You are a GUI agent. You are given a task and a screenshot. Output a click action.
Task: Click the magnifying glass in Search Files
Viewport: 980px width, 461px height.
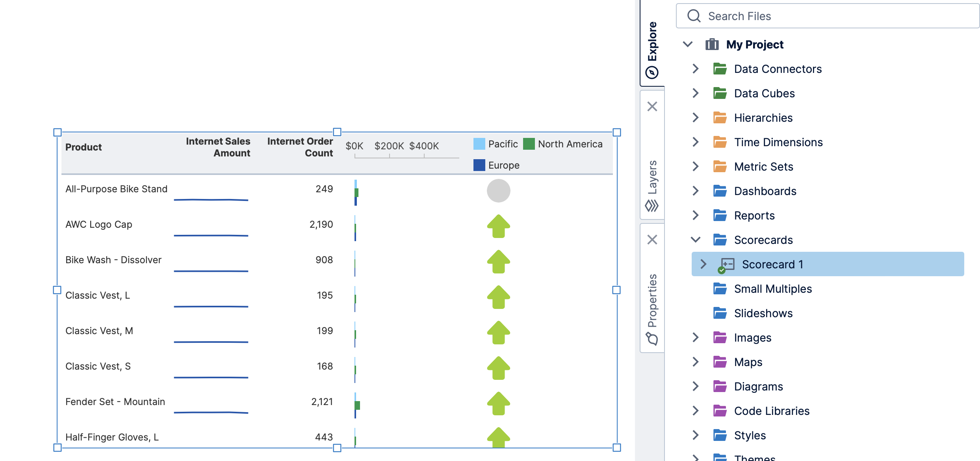pos(694,16)
